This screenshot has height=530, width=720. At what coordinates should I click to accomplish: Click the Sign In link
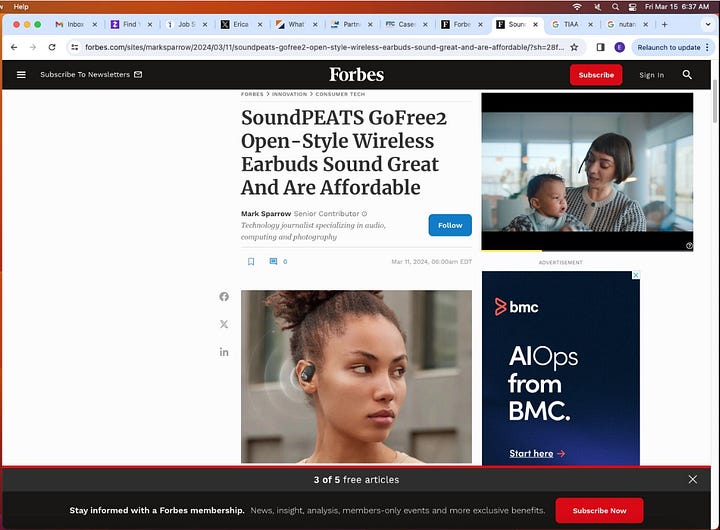pyautogui.click(x=652, y=75)
